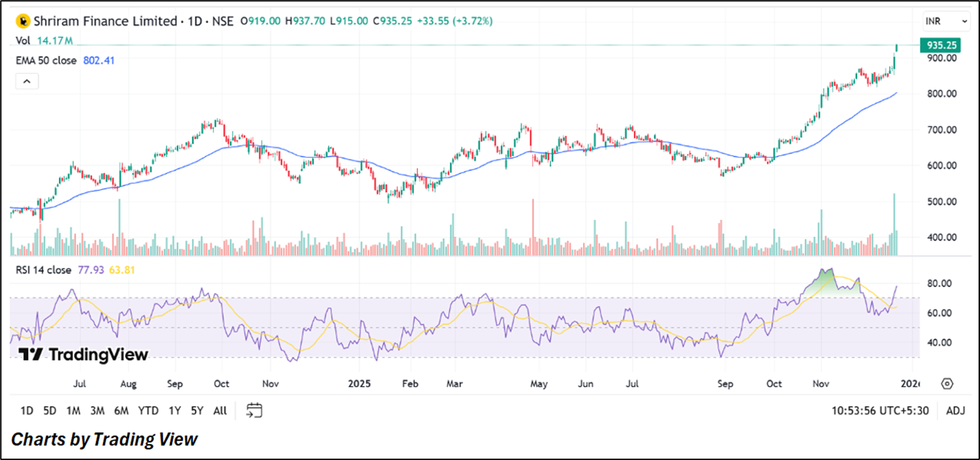Click the 10:53:56 UTC+5:30 timezone
This screenshot has width=980, height=460.
(x=880, y=410)
